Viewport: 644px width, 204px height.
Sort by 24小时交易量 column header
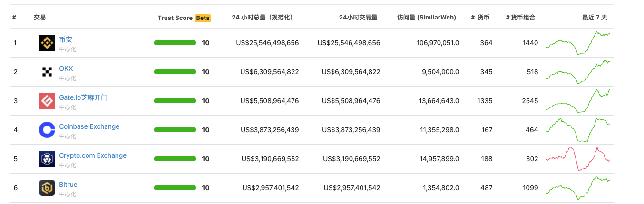click(358, 18)
